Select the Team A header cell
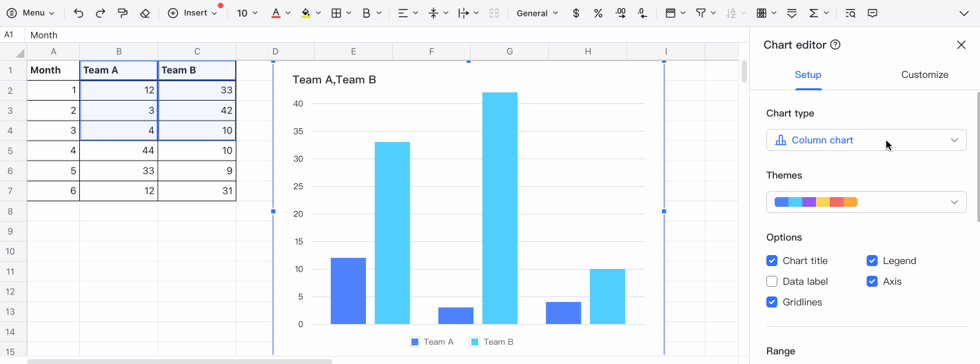980x364 pixels. click(119, 70)
